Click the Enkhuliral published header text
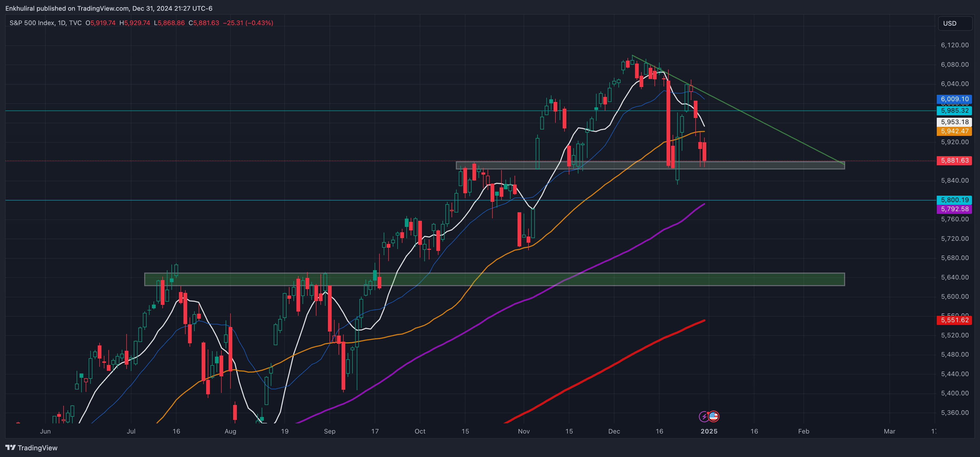Image resolution: width=980 pixels, height=457 pixels. click(x=109, y=8)
